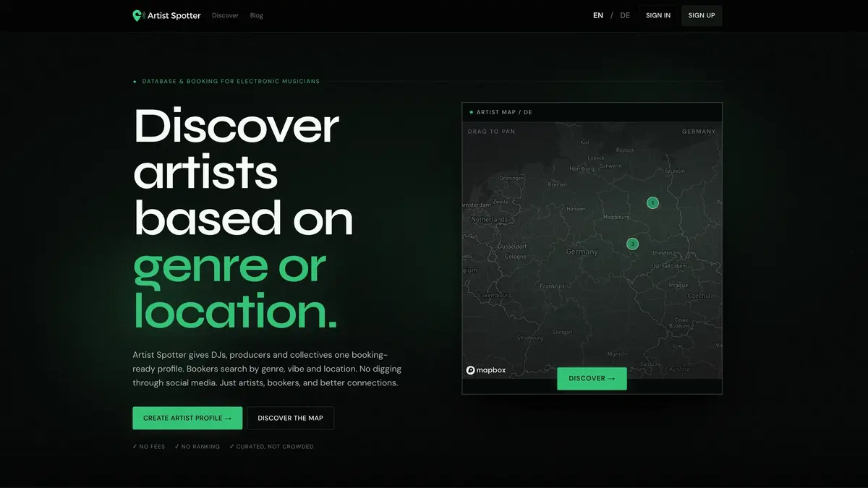Click Netherlands label on the map
868x488 pixels.
(x=490, y=219)
